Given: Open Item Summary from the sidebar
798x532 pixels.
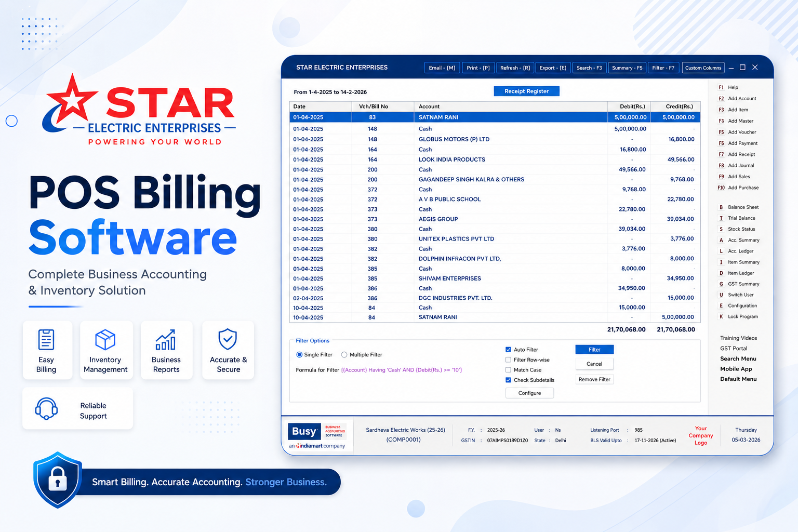Looking at the screenshot, I should click(x=743, y=262).
